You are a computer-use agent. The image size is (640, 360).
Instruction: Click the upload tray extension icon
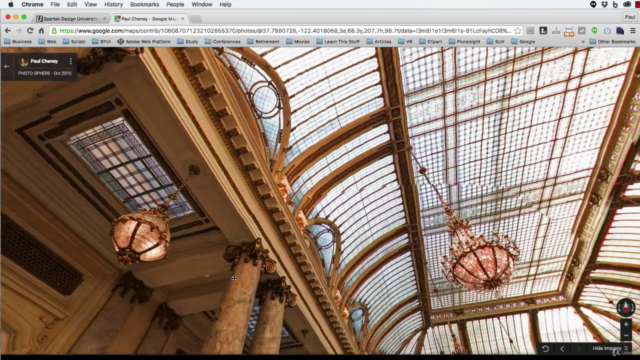(556, 31)
